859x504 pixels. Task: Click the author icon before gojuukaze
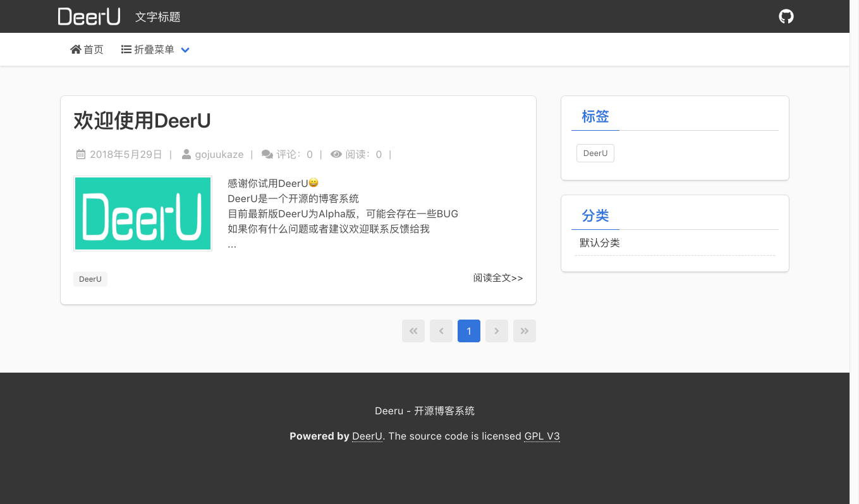tap(186, 154)
